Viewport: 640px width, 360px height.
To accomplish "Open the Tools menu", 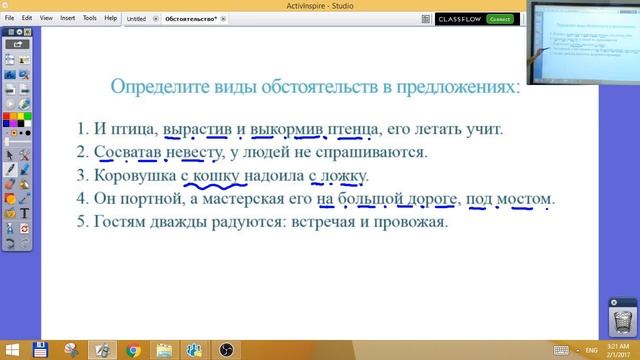I will [x=89, y=18].
